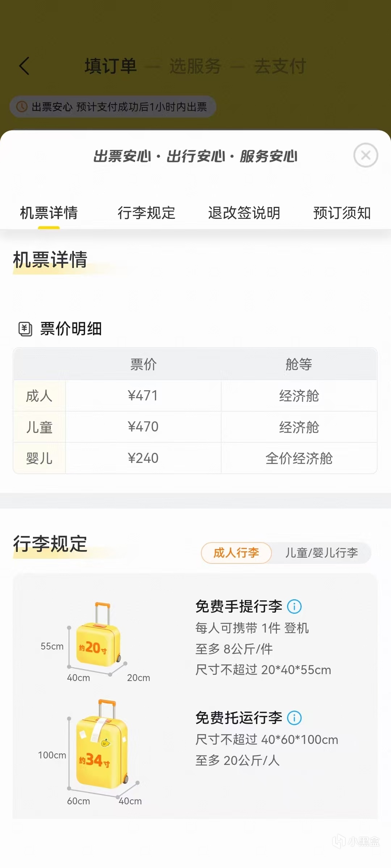Tap the yen icon beside 票价明细
The height and width of the screenshot is (868, 391).
coord(25,329)
